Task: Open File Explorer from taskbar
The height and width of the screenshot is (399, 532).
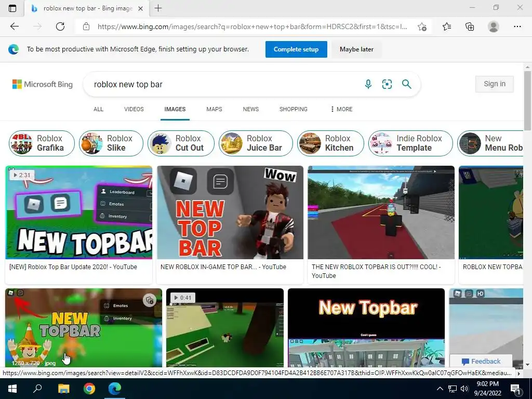Action: coord(63,388)
